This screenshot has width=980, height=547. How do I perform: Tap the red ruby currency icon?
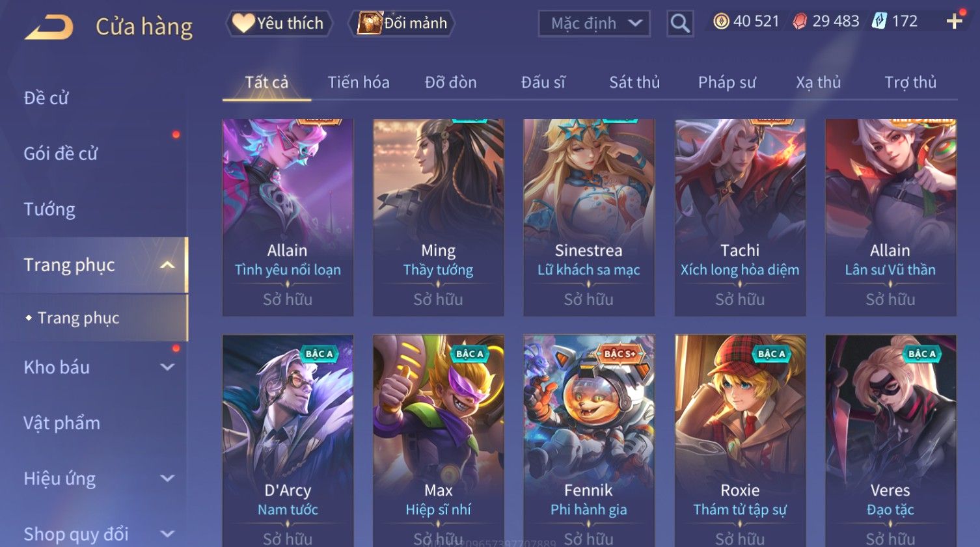(x=800, y=21)
